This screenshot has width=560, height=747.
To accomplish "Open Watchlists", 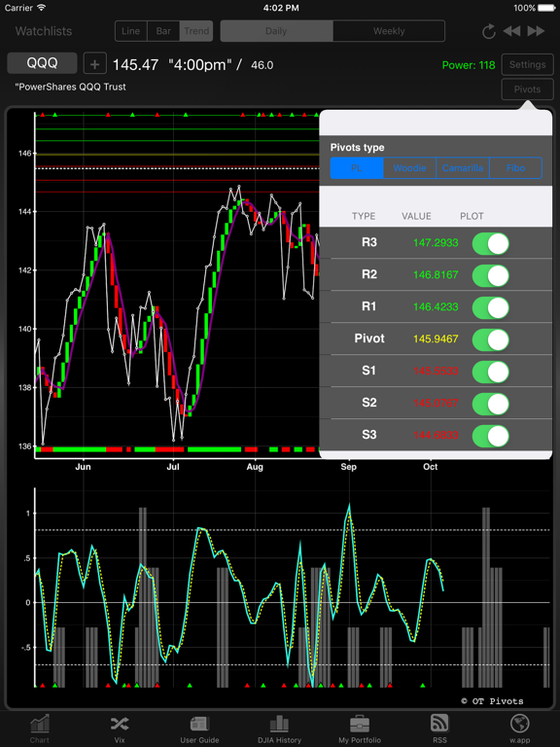I will pyautogui.click(x=44, y=31).
